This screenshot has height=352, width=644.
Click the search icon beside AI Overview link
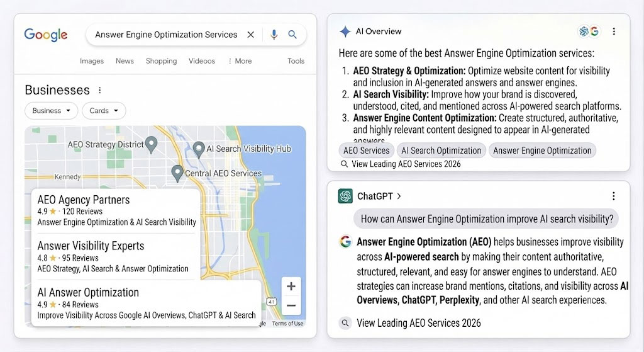pos(344,164)
